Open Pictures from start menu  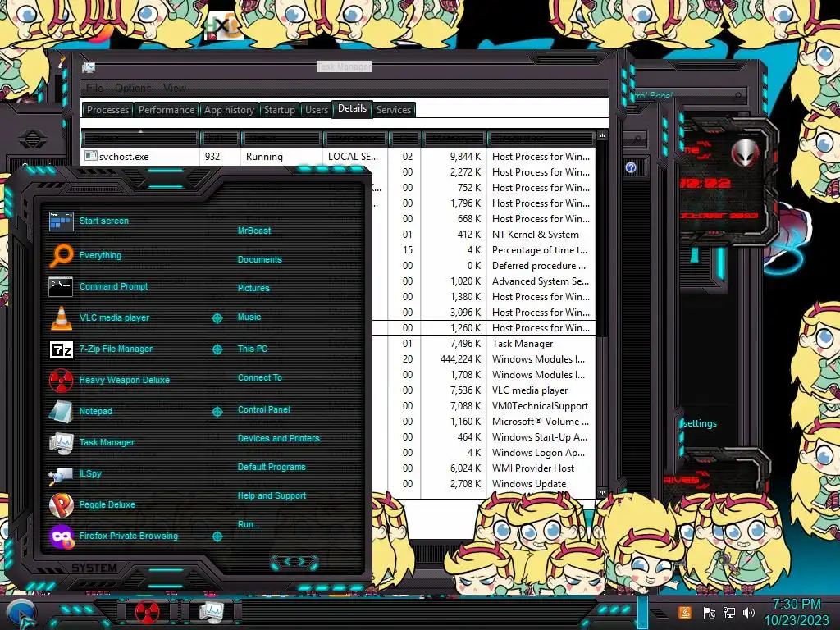tap(253, 288)
